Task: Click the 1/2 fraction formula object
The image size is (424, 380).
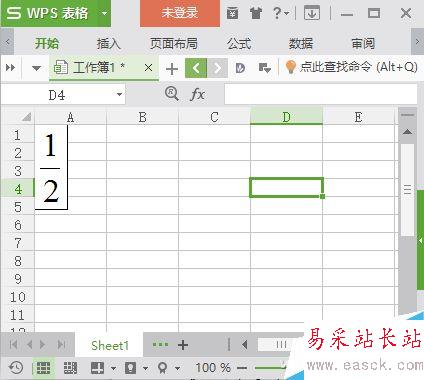Action: tap(51, 168)
